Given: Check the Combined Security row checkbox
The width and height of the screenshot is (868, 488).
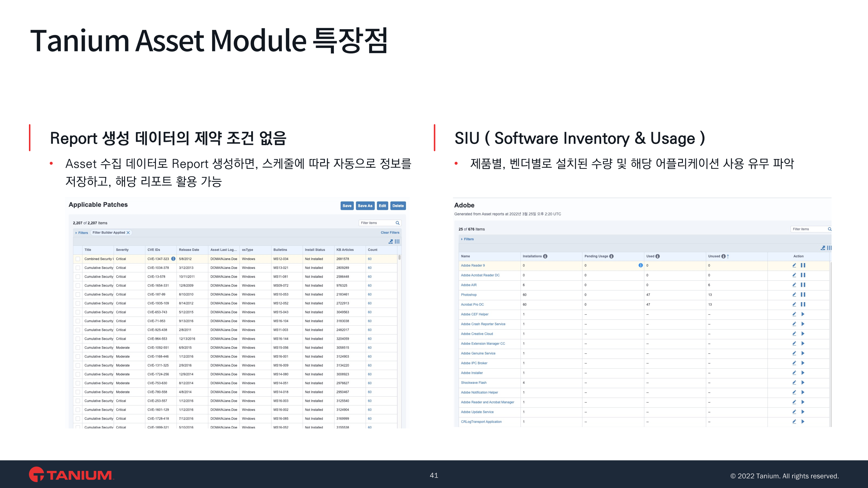Looking at the screenshot, I should (x=78, y=259).
